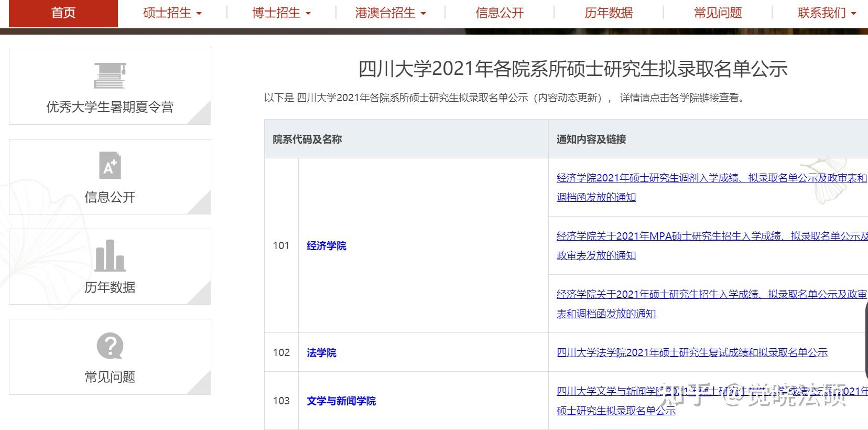Open the 优秀大学生暑期夏令营 sidebar label
868x430 pixels.
(110, 107)
